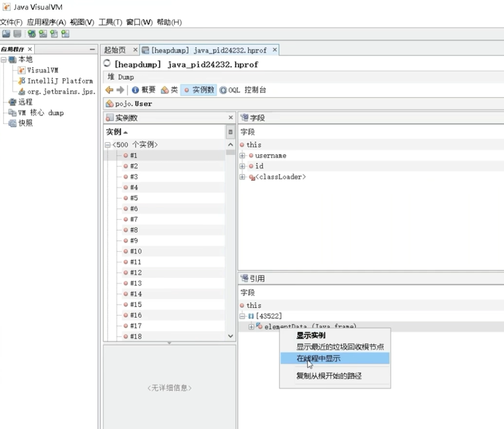Click the fourth main toolbar icon
504x429 pixels.
43,34
